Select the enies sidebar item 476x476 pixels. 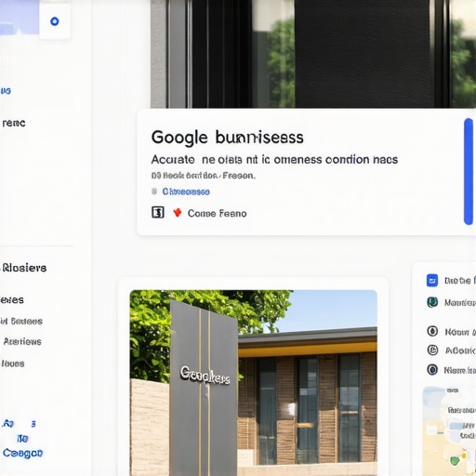tap(12, 300)
